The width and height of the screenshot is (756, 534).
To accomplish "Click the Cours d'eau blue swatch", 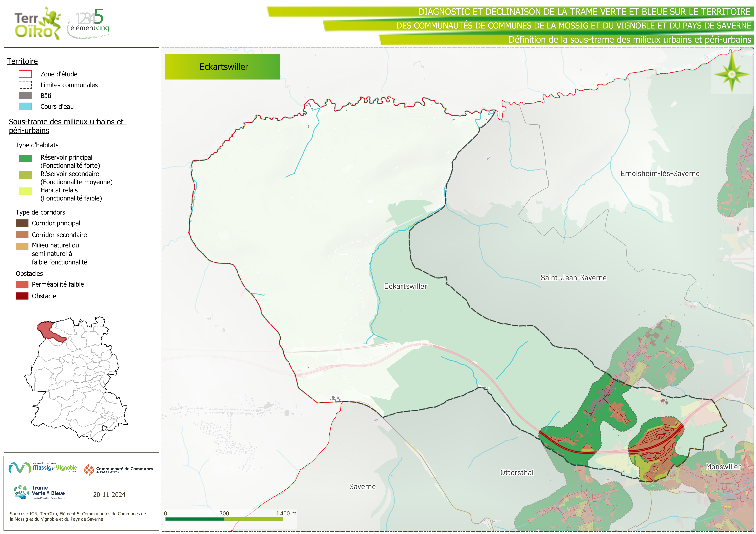I will click(25, 106).
